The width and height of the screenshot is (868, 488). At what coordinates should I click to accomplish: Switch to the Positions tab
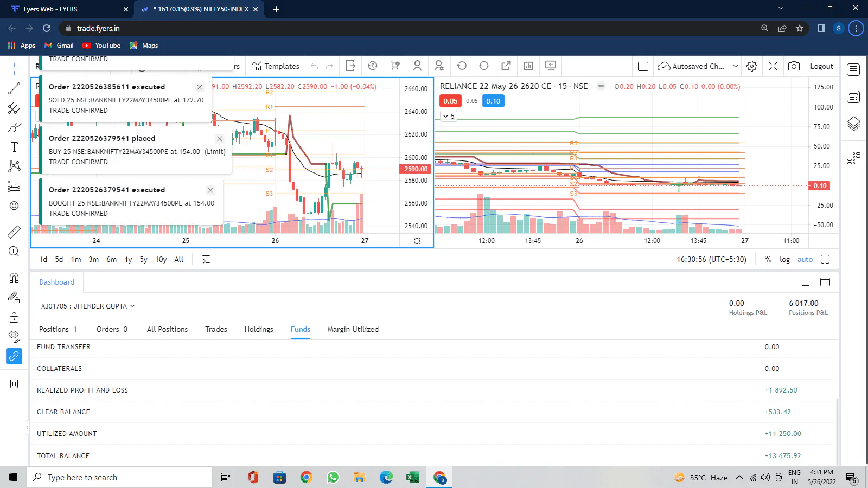point(58,329)
